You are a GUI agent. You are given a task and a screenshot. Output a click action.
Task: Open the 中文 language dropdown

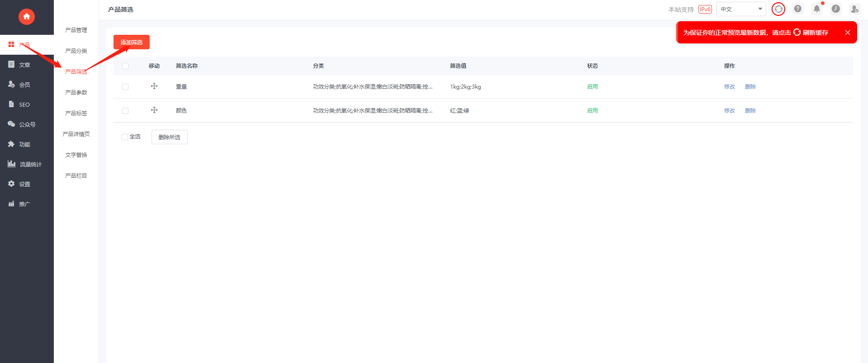point(741,9)
